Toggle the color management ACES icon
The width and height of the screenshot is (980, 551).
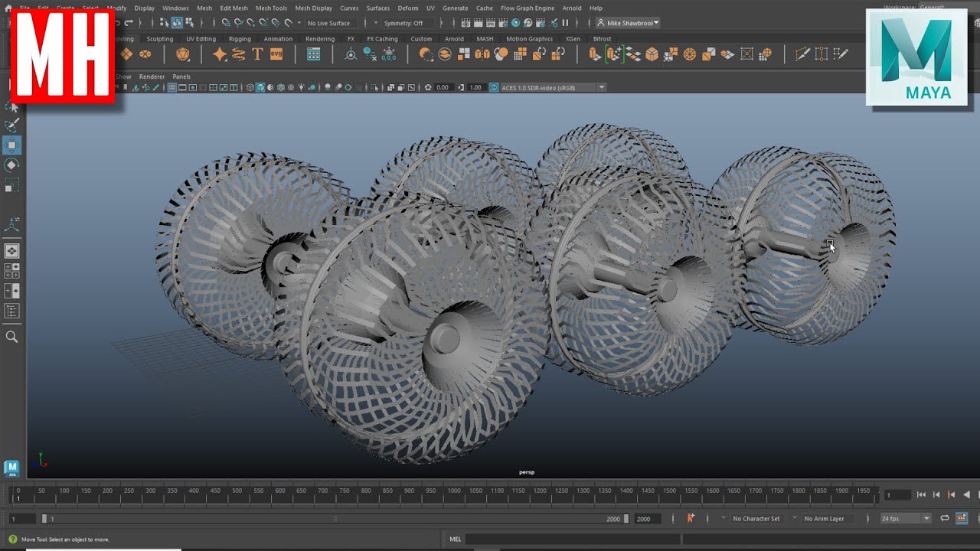493,87
